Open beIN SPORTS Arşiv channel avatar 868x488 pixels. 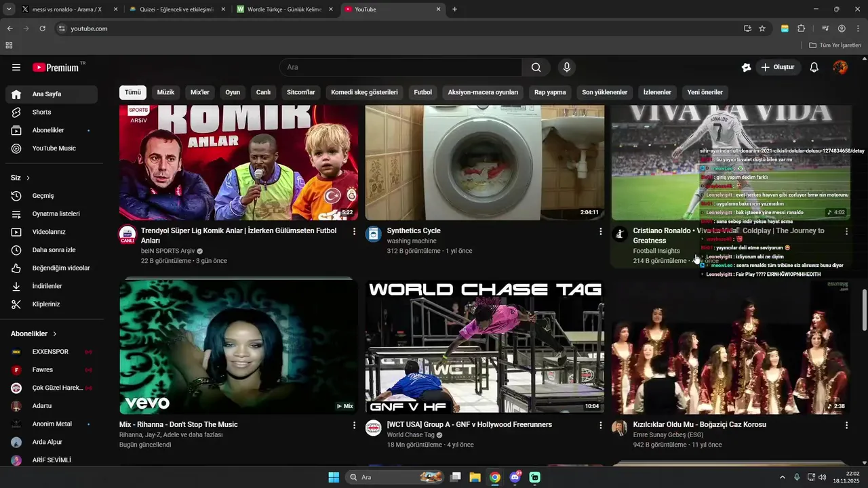(x=127, y=235)
